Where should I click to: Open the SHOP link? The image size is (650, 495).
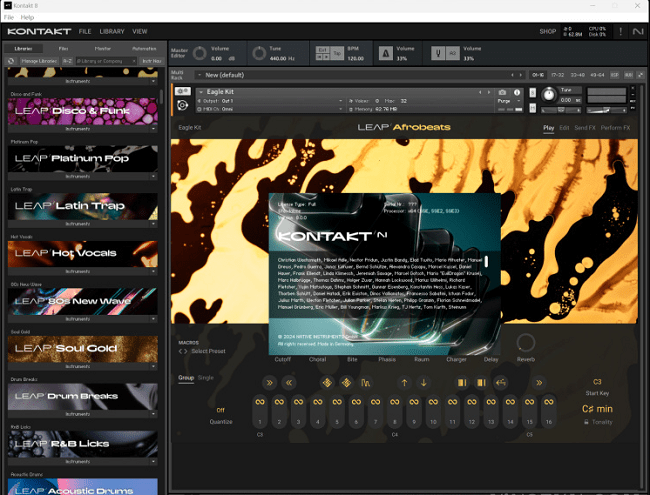pos(548,31)
